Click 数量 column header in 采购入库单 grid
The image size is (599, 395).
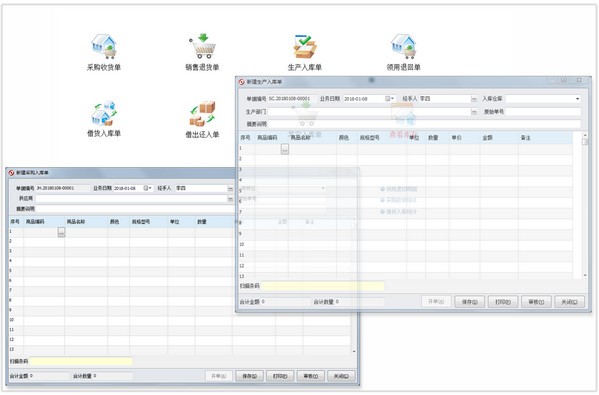point(213,222)
